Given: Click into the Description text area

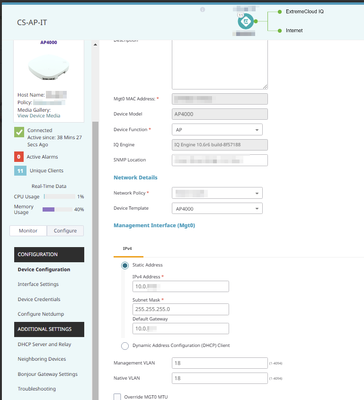Looking at the screenshot, I should click(220, 65).
